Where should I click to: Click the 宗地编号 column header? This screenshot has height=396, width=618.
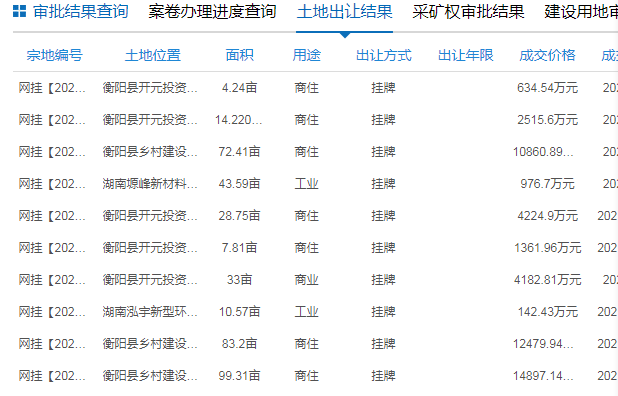[x=54, y=55]
